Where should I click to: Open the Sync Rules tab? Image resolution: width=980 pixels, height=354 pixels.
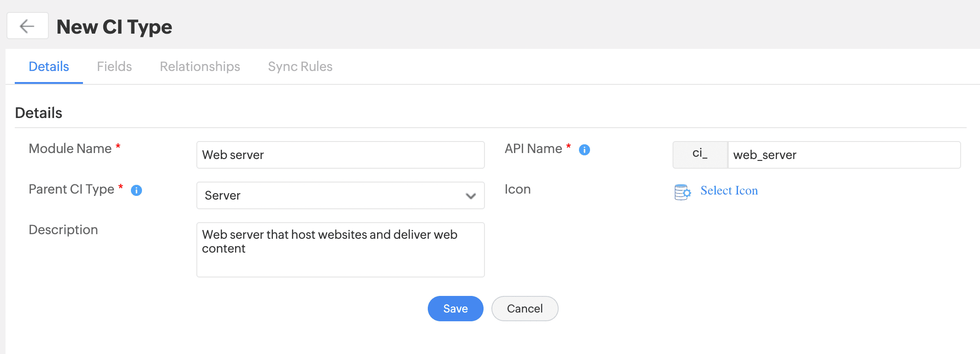(x=300, y=67)
